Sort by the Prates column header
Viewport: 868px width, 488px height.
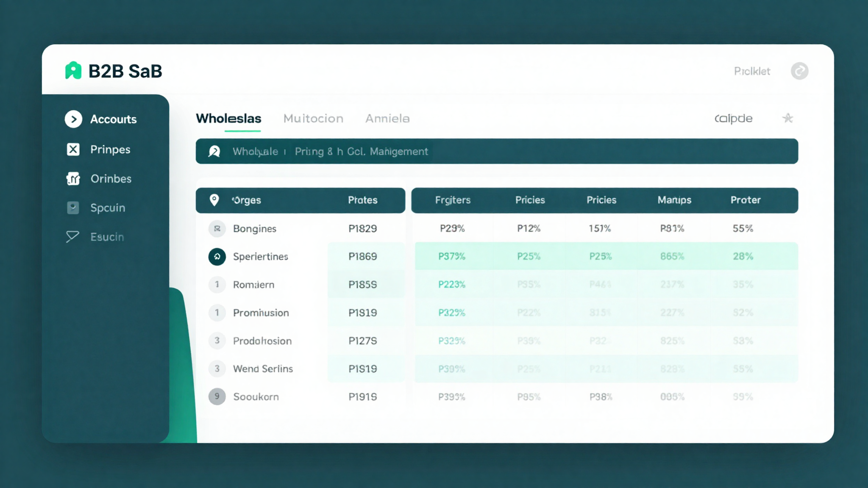coord(362,200)
